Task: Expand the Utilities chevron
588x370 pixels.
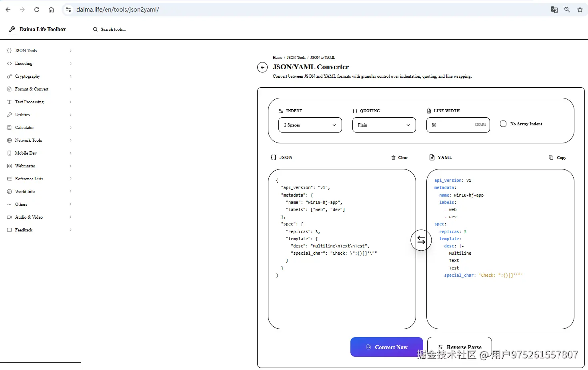Action: tap(71, 115)
